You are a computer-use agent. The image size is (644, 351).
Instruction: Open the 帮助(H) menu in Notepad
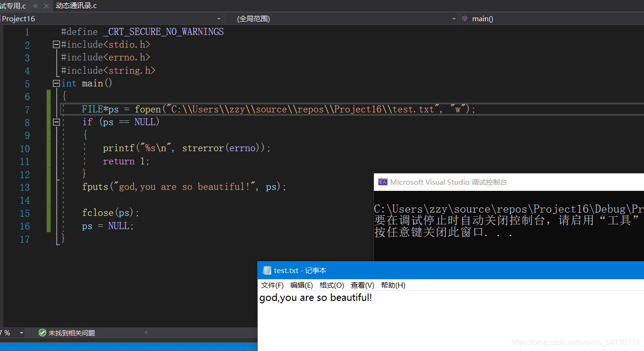click(393, 285)
